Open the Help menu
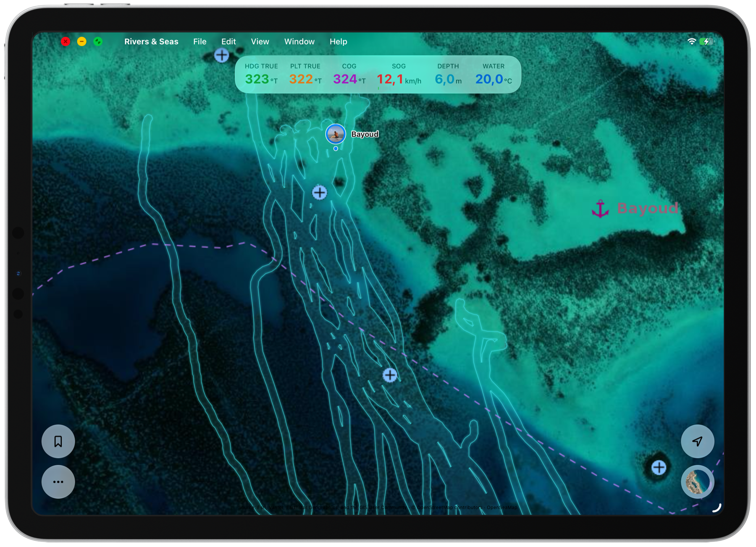756x547 pixels. (x=338, y=42)
